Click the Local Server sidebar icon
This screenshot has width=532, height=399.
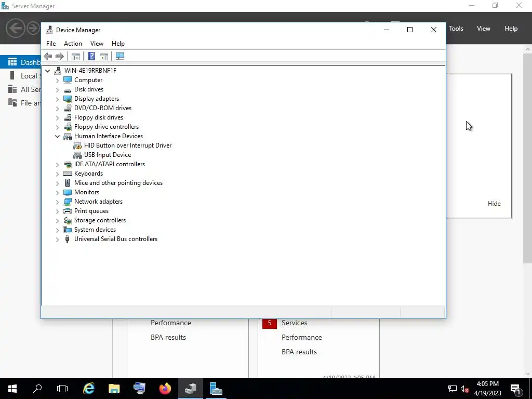[12, 76]
